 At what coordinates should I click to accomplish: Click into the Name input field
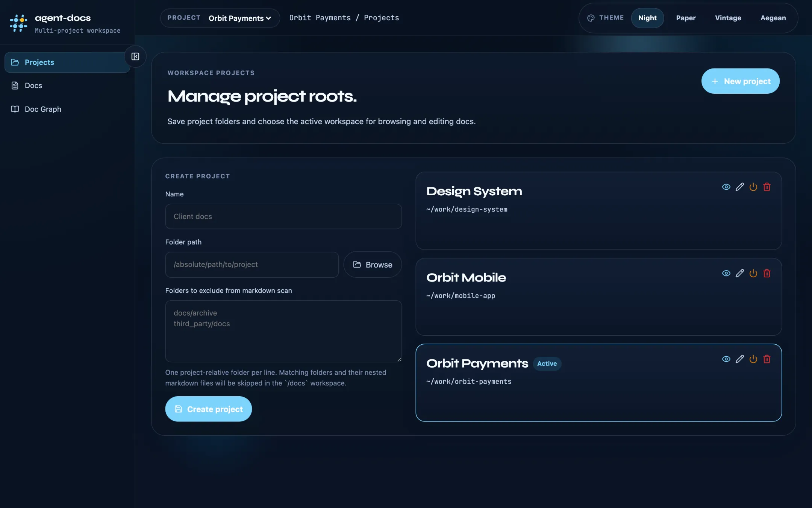283,216
